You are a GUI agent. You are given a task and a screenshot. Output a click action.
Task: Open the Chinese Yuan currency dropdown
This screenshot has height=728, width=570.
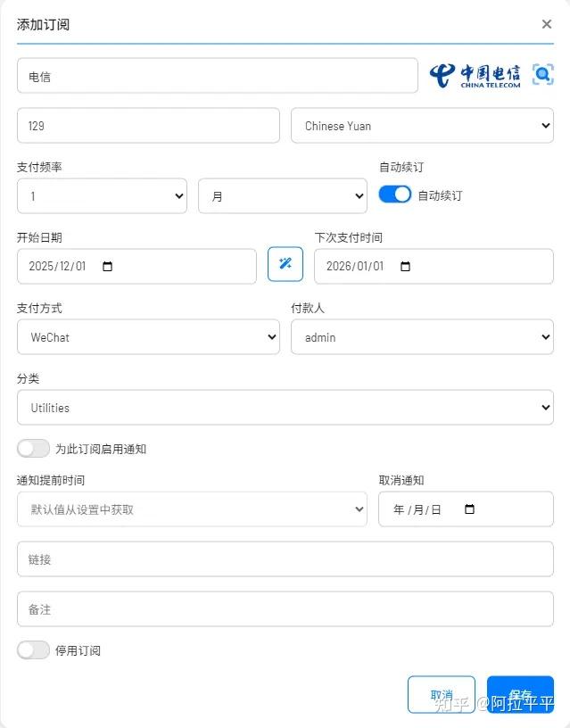422,126
